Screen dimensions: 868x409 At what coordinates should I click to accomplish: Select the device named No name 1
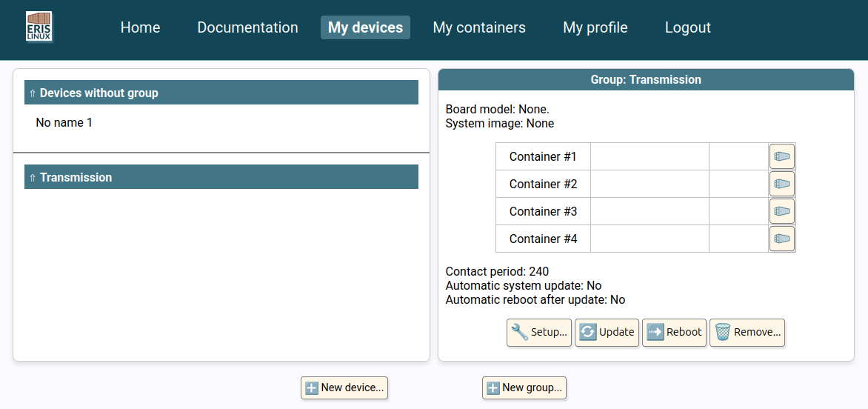click(x=64, y=122)
